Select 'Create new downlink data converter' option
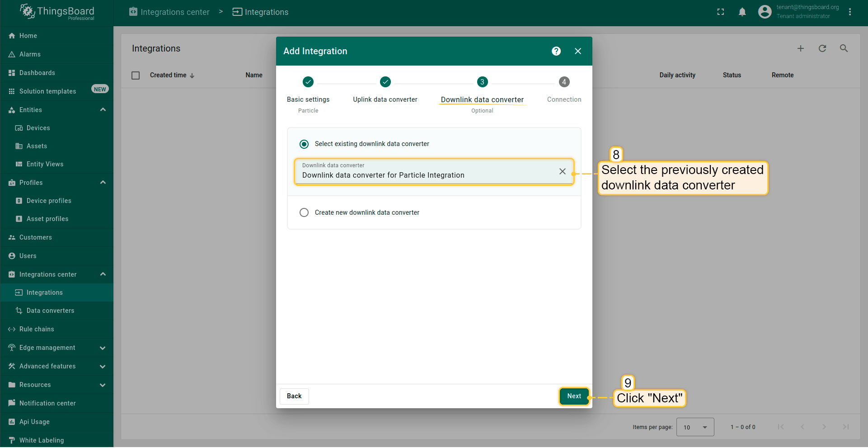The width and height of the screenshot is (868, 448). point(304,212)
